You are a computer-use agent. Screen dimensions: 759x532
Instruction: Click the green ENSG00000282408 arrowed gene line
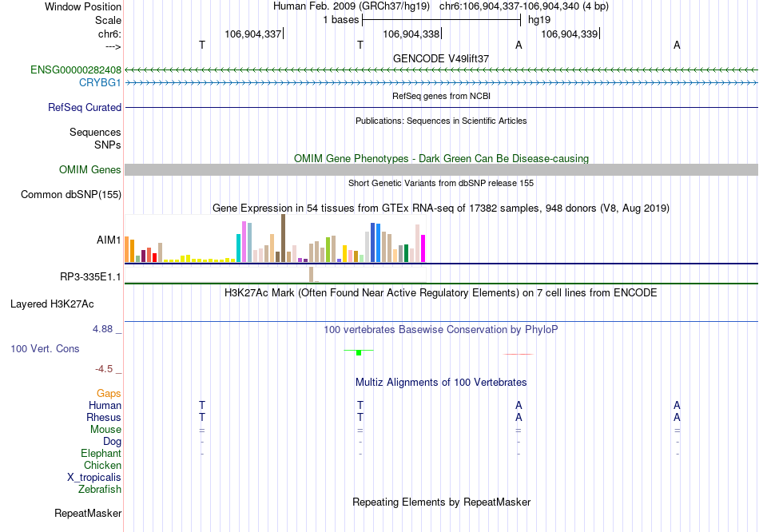tap(441, 70)
